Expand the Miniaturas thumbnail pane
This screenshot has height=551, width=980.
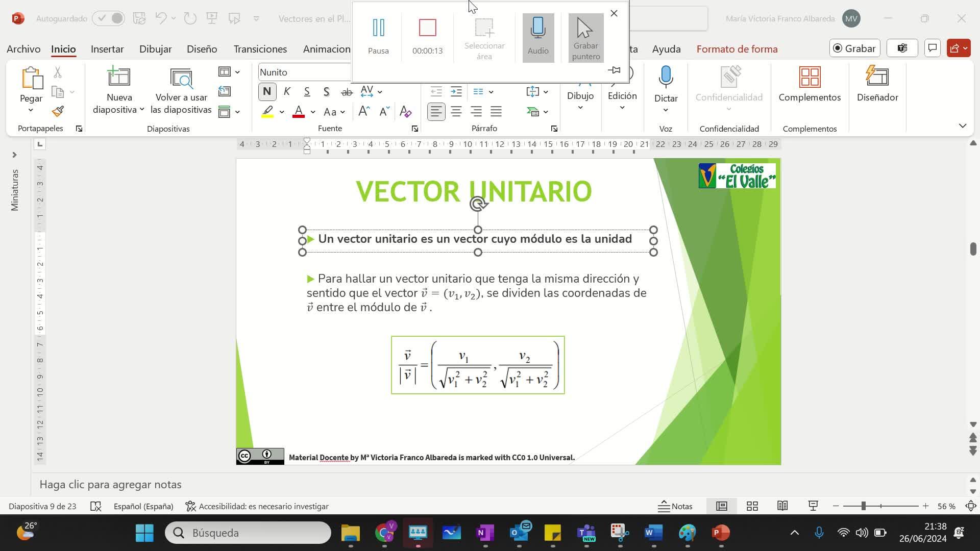[14, 155]
